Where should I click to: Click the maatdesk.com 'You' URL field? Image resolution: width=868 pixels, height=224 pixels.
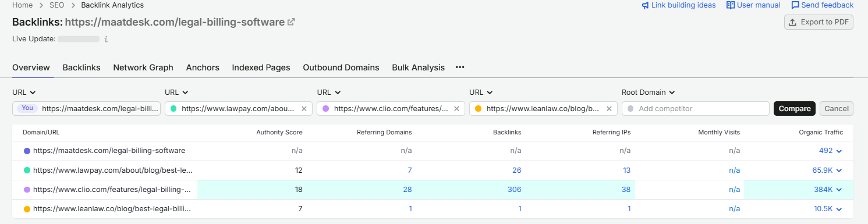[86, 109]
